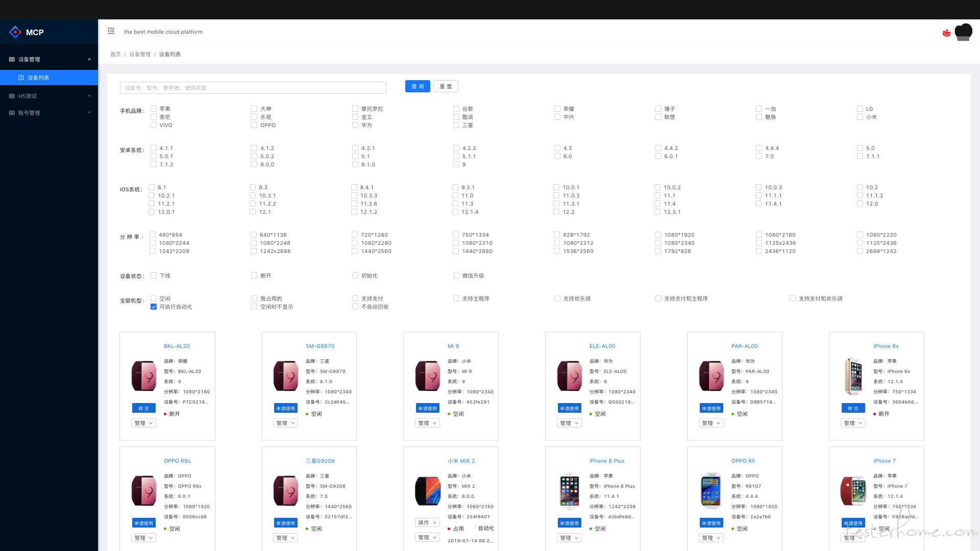Toggle the sidebar collapse hamburger icon
This screenshot has height=551, width=980.
coord(111,31)
